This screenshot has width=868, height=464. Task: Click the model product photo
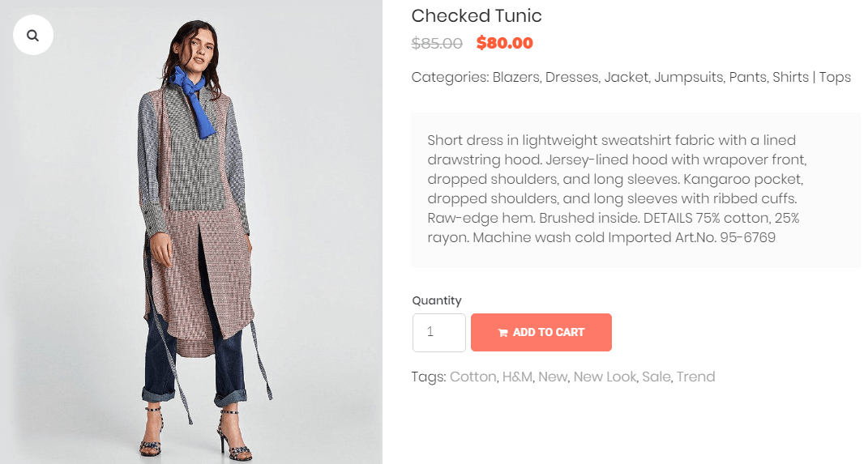point(191,232)
